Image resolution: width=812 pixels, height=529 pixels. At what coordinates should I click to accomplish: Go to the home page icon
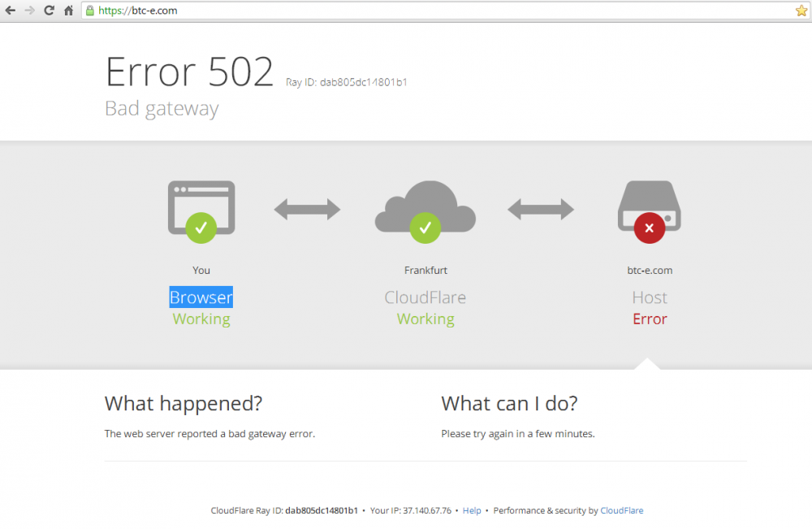coord(68,11)
